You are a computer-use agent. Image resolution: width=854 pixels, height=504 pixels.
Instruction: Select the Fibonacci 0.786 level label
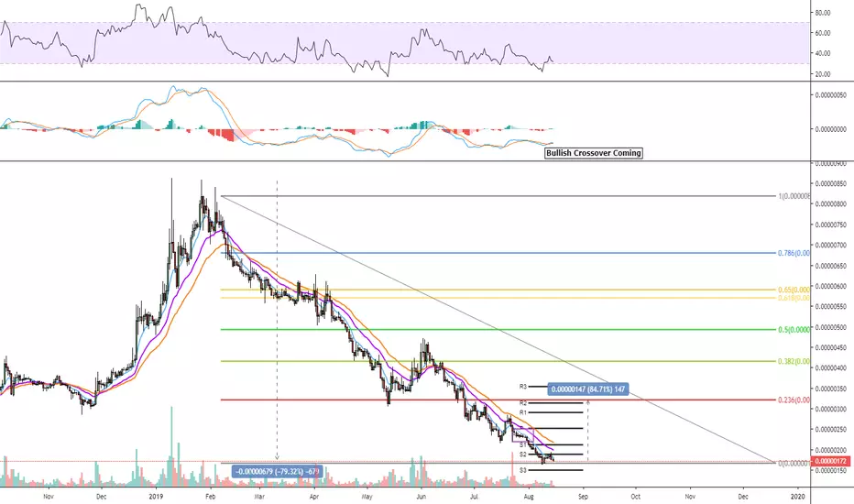tap(793, 253)
